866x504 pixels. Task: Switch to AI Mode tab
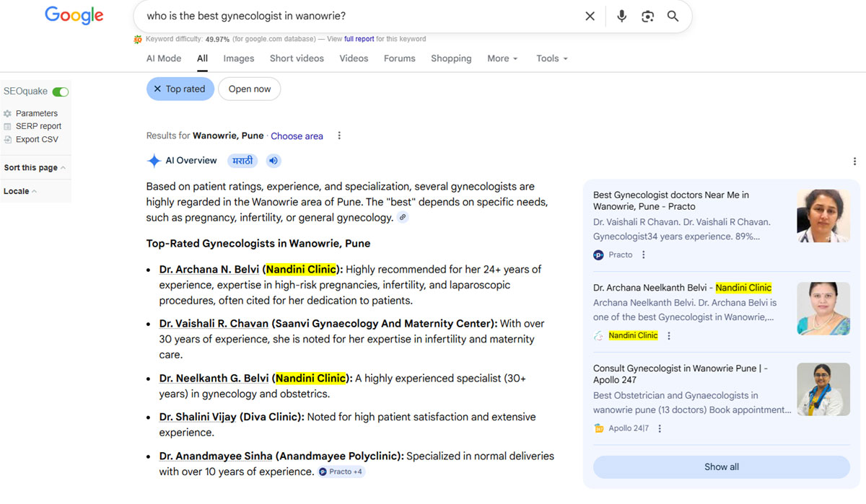coord(164,58)
